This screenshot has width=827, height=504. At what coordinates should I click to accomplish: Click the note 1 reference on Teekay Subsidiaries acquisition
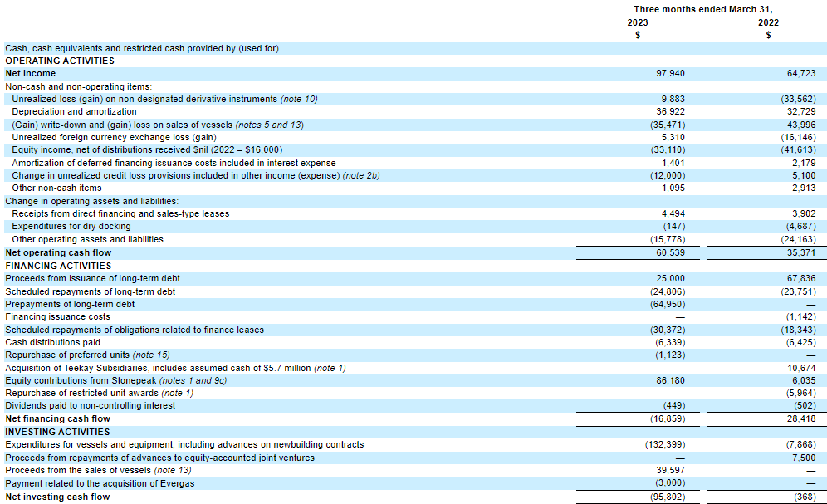(x=330, y=367)
